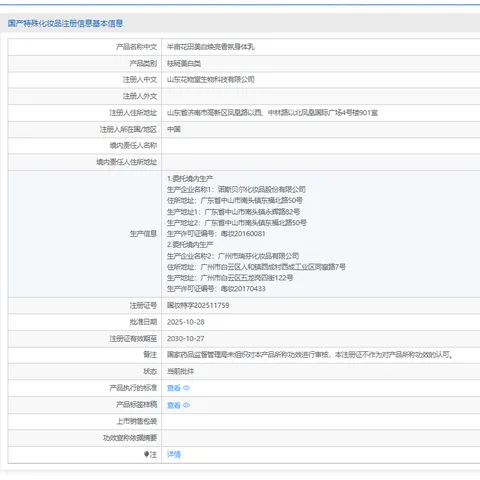
Task: Select 住所地址 line ending 同富路7号
Action: [256, 267]
